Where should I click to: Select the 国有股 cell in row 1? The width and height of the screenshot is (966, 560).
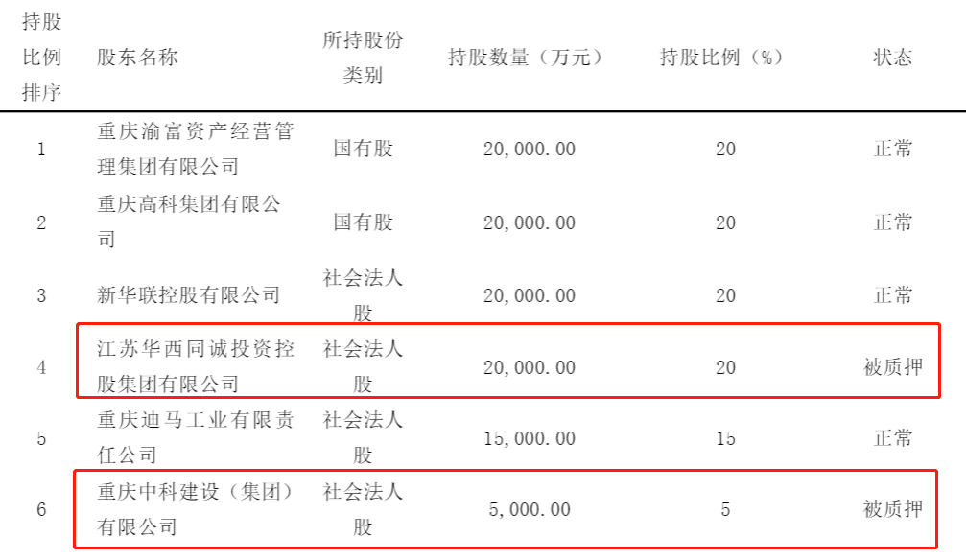363,149
